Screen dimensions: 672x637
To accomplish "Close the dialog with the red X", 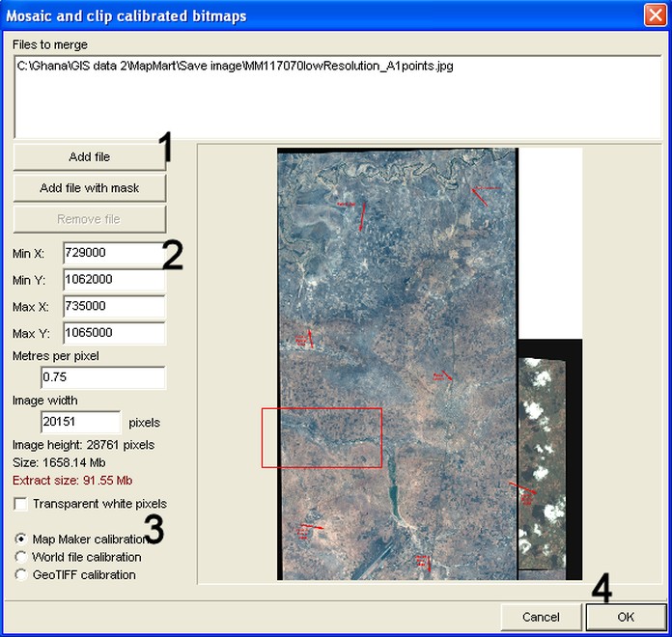I will pos(654,15).
